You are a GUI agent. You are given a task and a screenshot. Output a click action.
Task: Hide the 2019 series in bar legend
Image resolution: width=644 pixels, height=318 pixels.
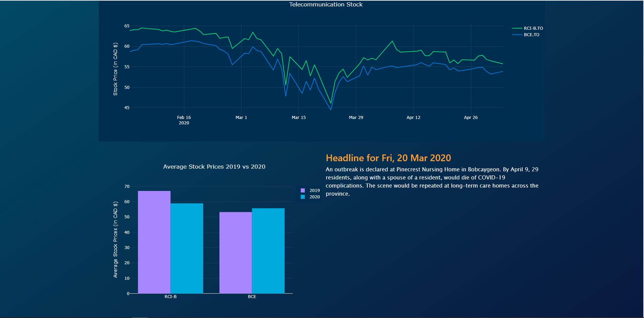(x=314, y=191)
